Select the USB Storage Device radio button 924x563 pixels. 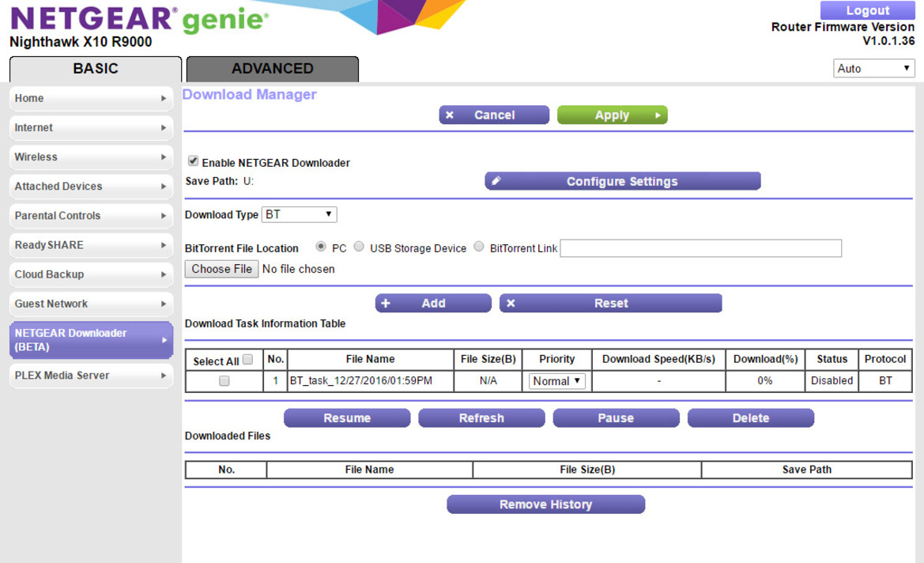pyautogui.click(x=359, y=247)
